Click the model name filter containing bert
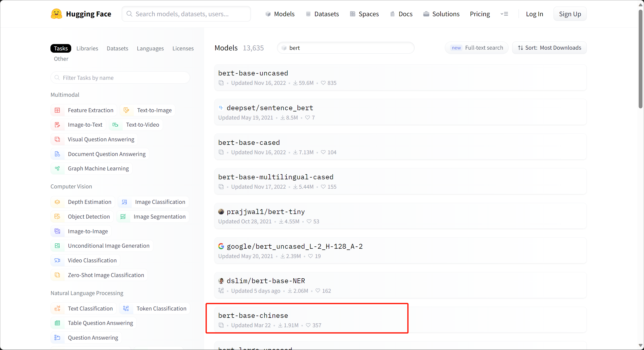 (x=346, y=48)
